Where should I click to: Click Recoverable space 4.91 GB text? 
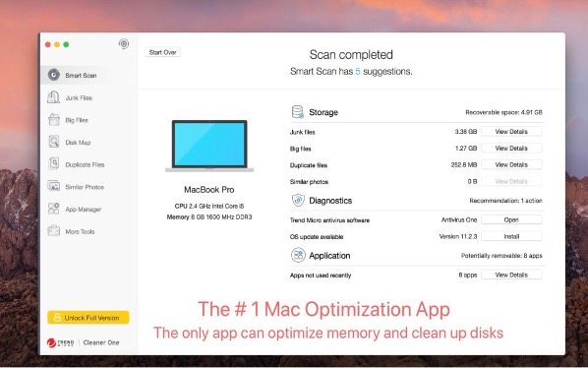[x=504, y=112]
